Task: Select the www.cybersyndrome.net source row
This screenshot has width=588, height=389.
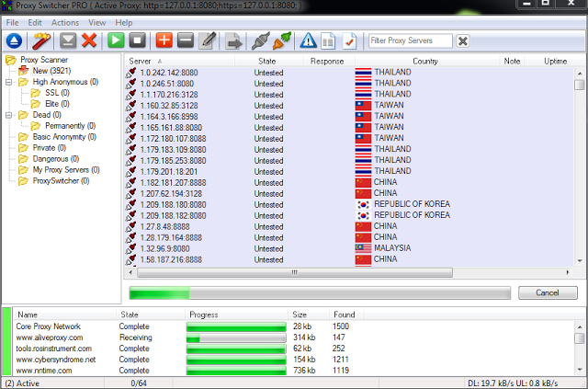Action: click(x=294, y=360)
